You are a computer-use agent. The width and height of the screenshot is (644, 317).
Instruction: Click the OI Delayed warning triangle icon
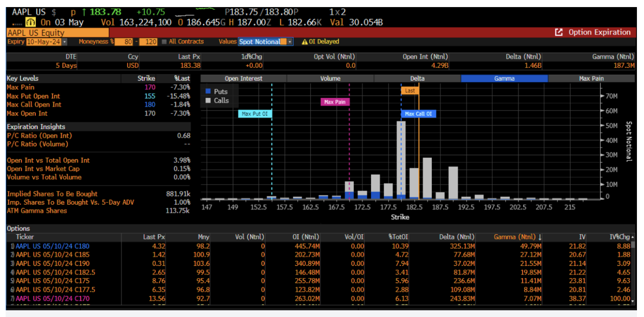[x=304, y=42]
